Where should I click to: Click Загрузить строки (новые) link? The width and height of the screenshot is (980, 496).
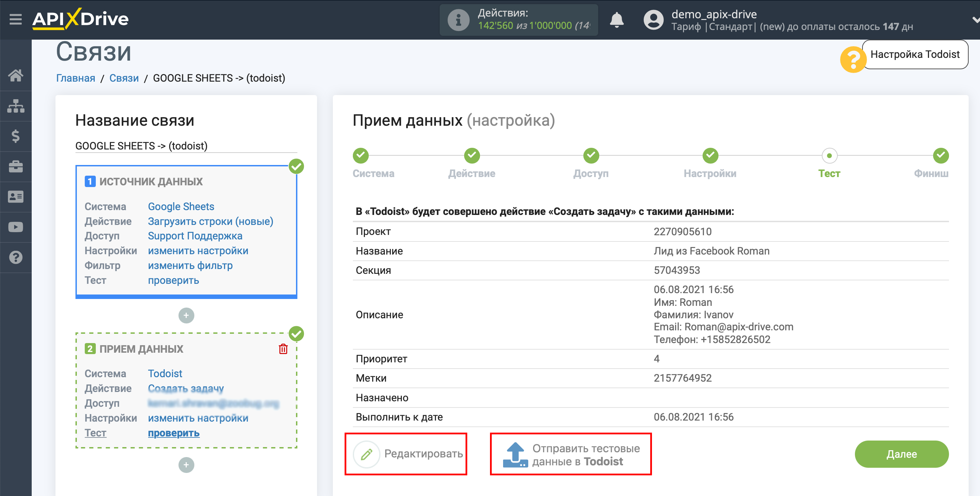pyautogui.click(x=211, y=221)
